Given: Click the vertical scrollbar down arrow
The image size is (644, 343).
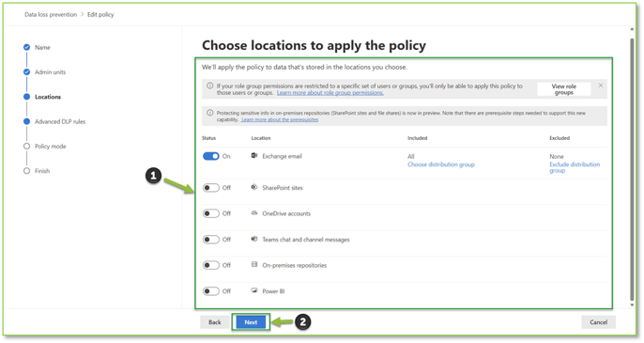Looking at the screenshot, I should [632, 305].
